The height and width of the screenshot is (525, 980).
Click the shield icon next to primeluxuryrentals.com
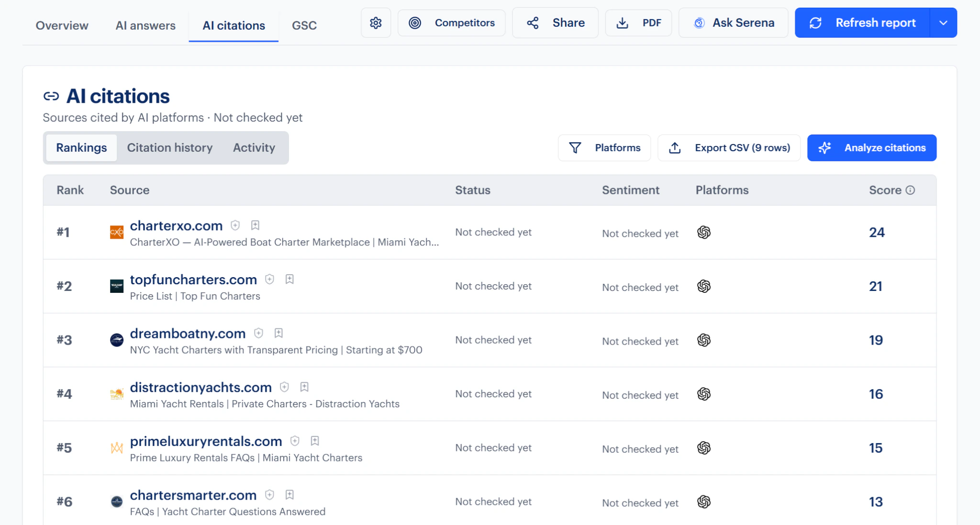tap(295, 441)
